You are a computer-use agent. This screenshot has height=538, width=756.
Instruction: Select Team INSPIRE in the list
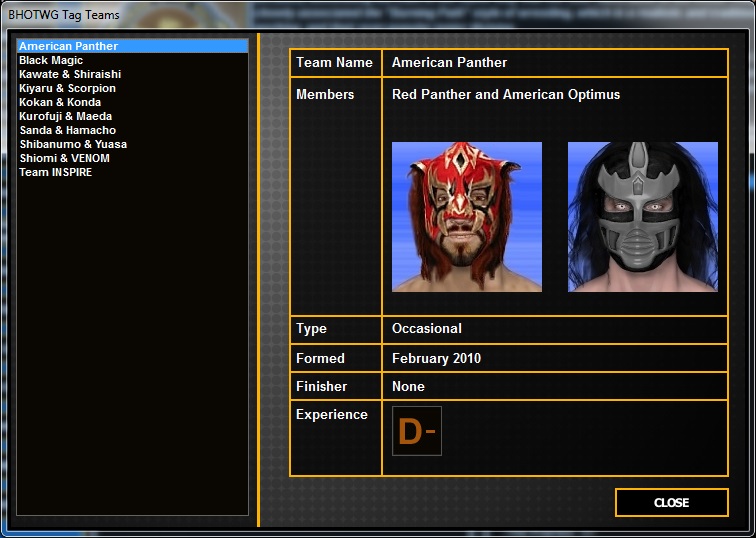55,172
